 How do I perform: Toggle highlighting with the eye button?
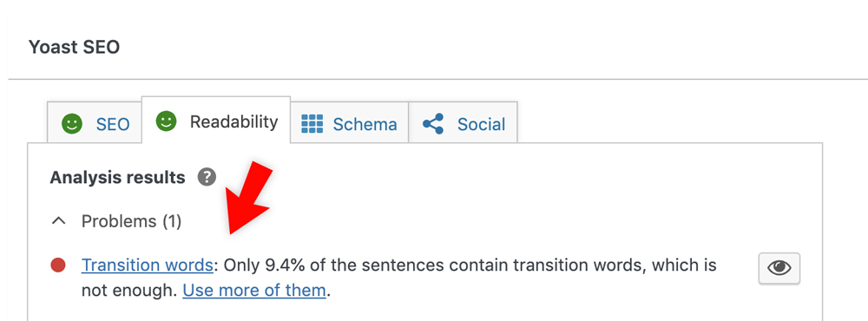(x=779, y=268)
